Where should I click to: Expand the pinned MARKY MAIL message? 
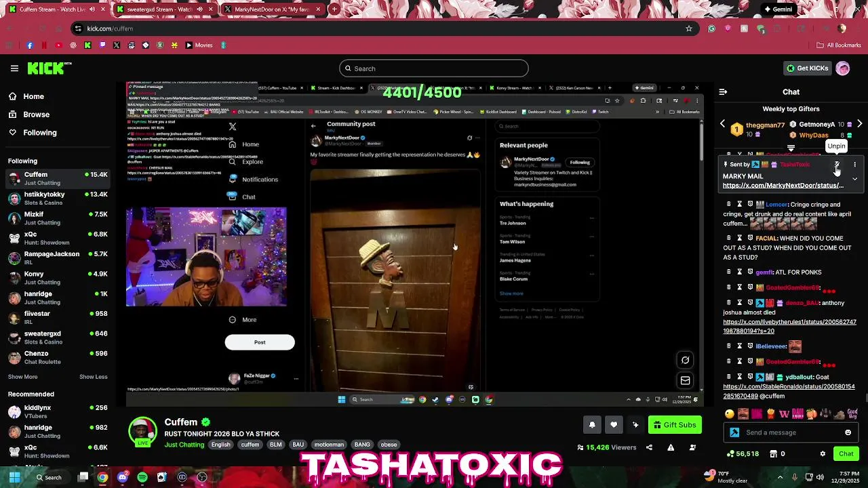point(854,179)
